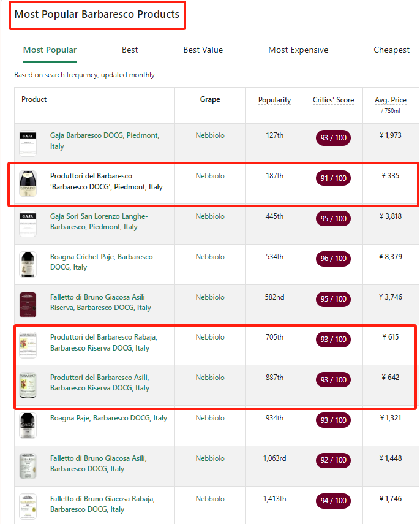
Task: Open the Falletto Asili Riserva red label thumbnail
Action: [28, 305]
